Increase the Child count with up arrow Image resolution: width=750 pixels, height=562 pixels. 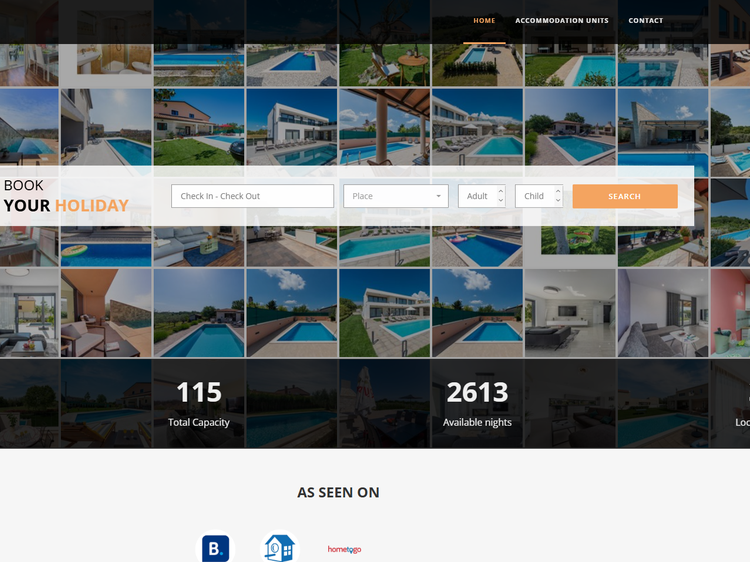558,190
